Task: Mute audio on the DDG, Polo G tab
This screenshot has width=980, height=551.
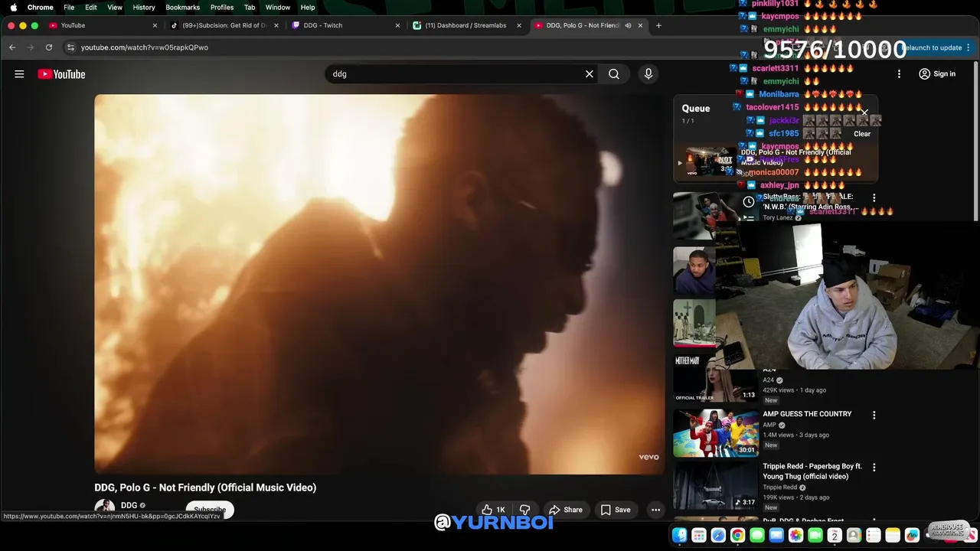Action: (x=628, y=25)
